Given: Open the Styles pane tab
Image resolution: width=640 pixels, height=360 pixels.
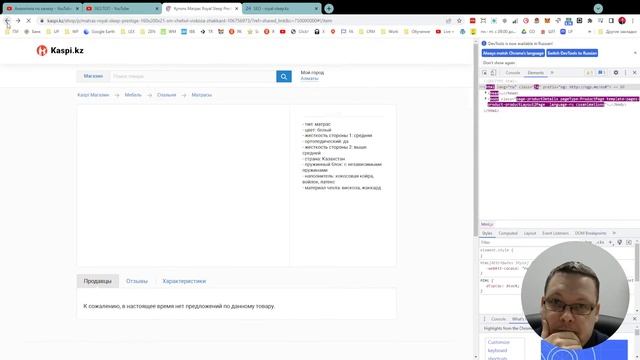Looking at the screenshot, I should coord(487,233).
